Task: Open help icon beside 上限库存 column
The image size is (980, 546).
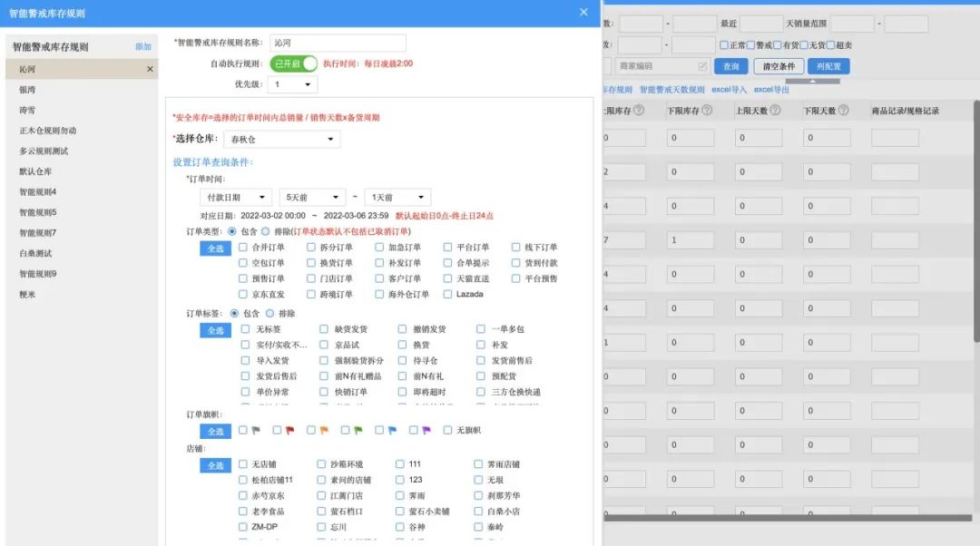Action: pos(639,110)
